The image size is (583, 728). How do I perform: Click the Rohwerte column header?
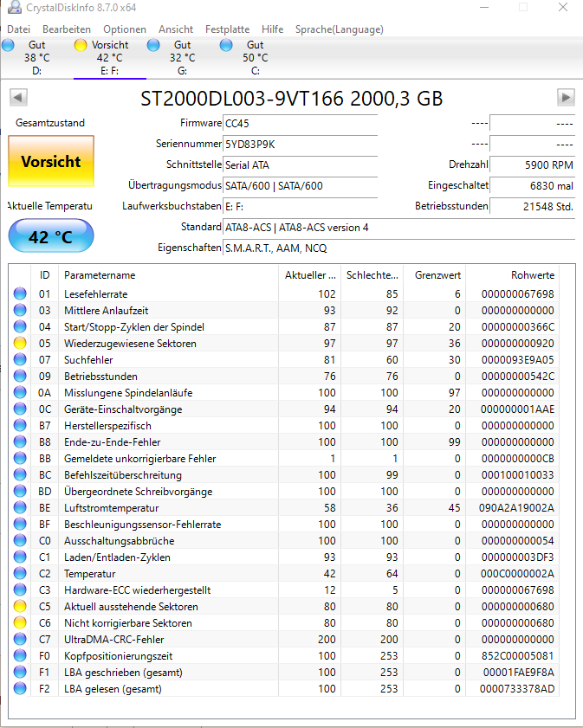[x=513, y=275]
